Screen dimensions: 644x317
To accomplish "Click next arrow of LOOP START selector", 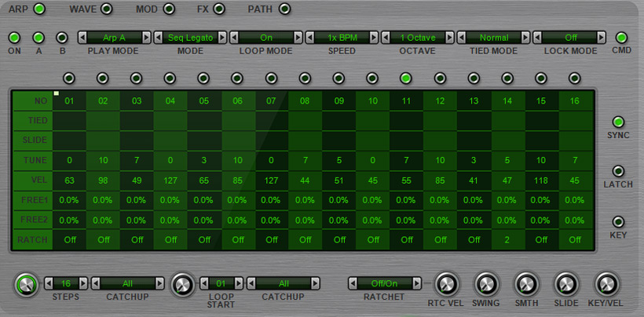I will click(239, 283).
